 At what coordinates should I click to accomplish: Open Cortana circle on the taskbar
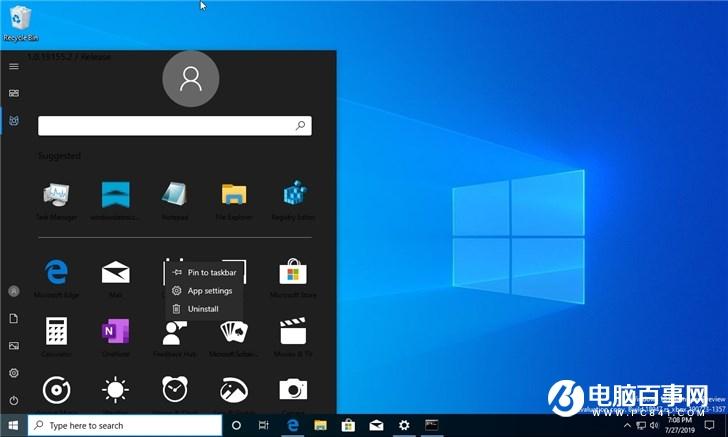coord(236,425)
